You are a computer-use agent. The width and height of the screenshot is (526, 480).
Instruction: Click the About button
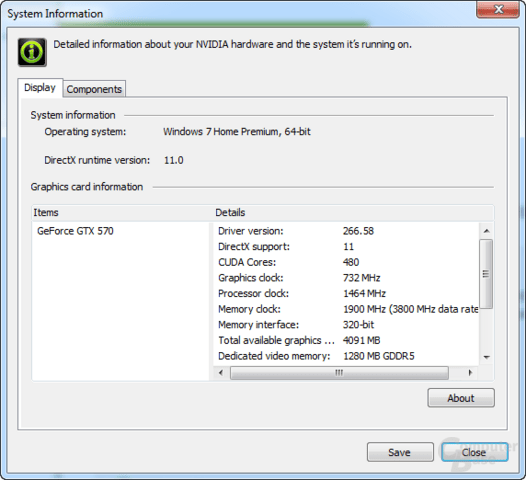click(x=461, y=398)
